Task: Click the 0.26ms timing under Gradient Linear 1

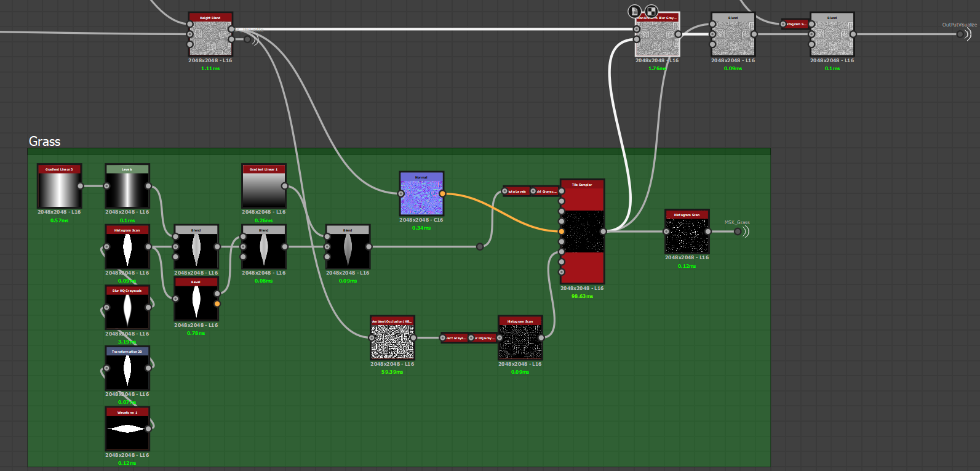Action: (263, 220)
